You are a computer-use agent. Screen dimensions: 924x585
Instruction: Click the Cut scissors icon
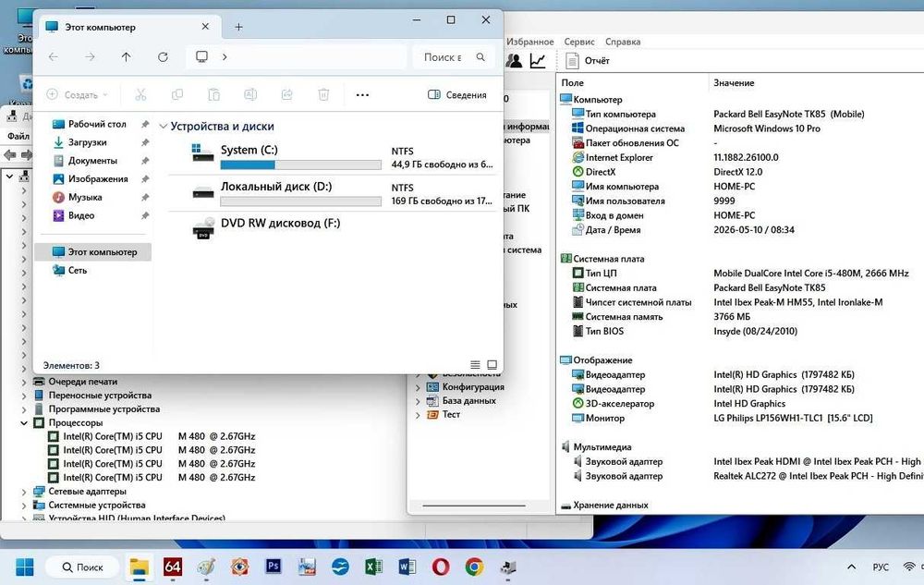pos(140,94)
